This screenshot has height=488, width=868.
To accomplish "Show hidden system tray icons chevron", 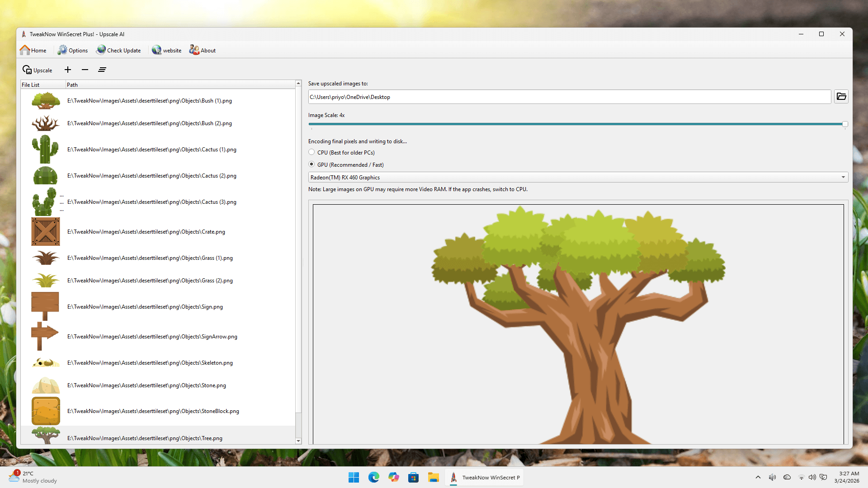I will point(758,477).
